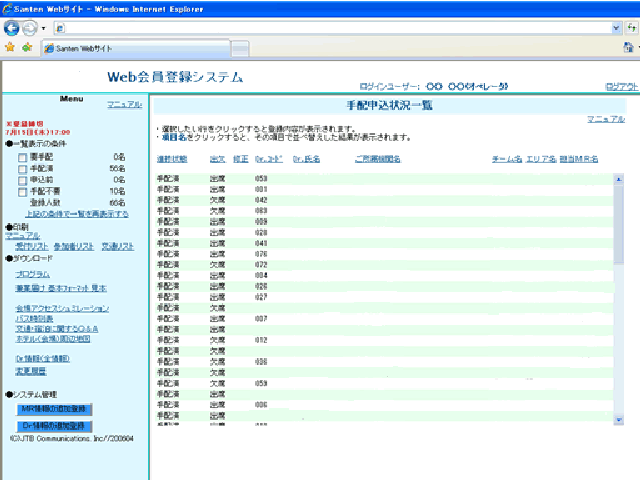640x480 pixels.
Task: Select the row with Dr code 007
Action: [384, 318]
